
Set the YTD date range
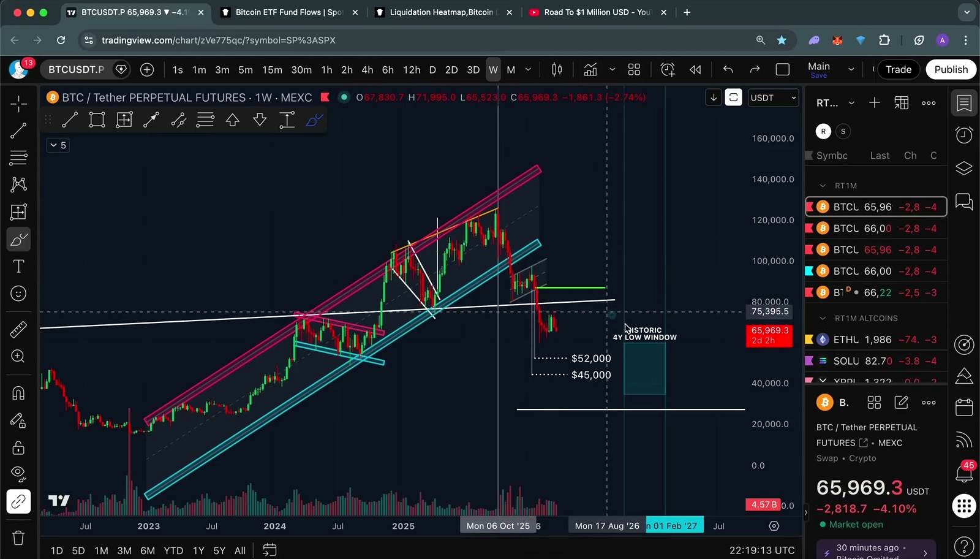click(173, 550)
